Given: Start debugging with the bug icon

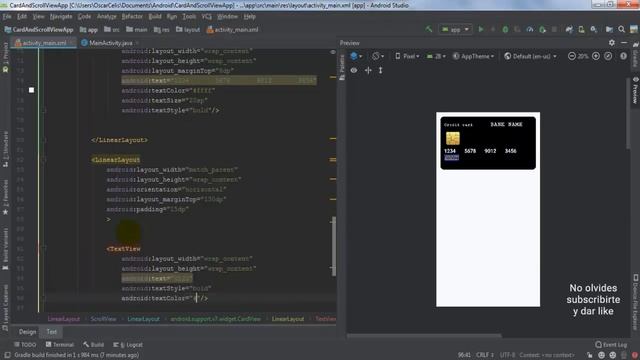Looking at the screenshot, I should 505,29.
